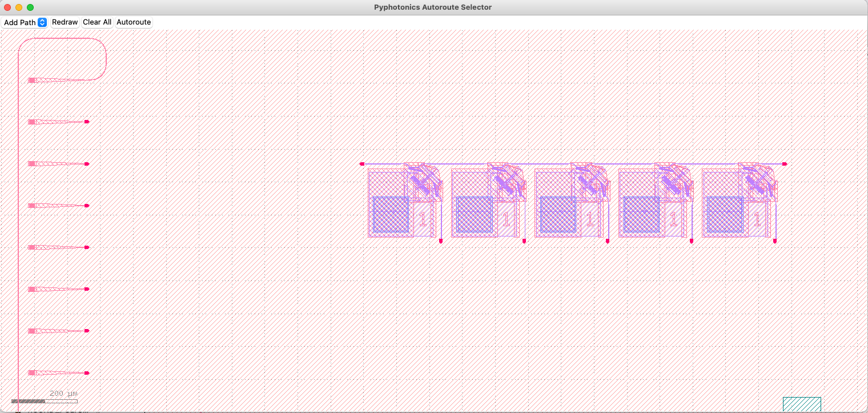Open the Add Path dropdown
This screenshot has width=868, height=413.
(x=25, y=22)
